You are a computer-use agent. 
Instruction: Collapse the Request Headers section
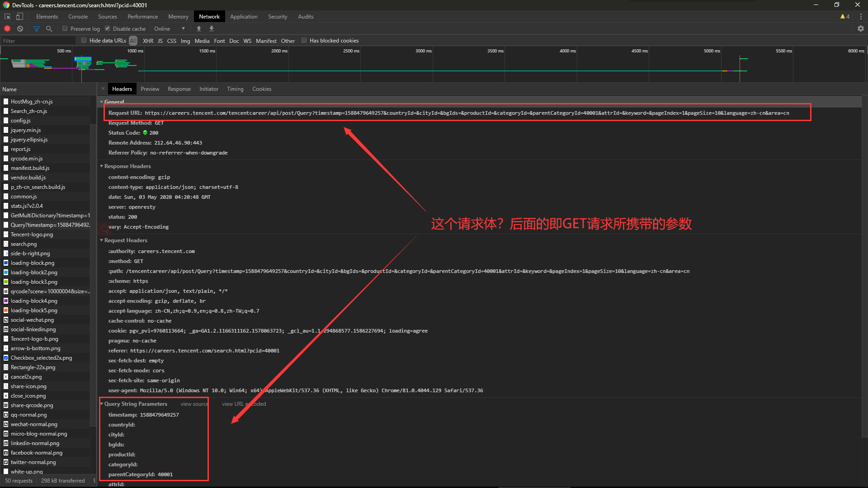point(102,240)
